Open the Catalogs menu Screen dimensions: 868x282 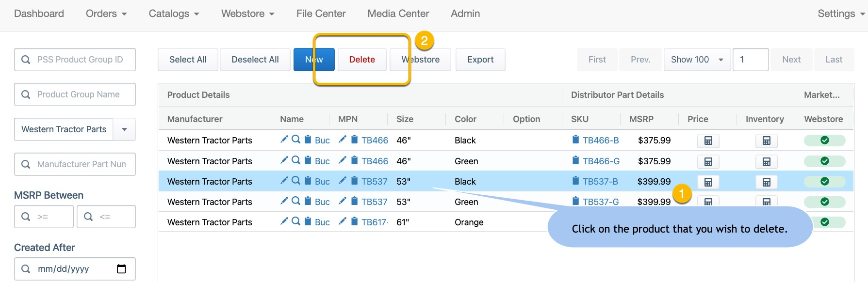174,14
